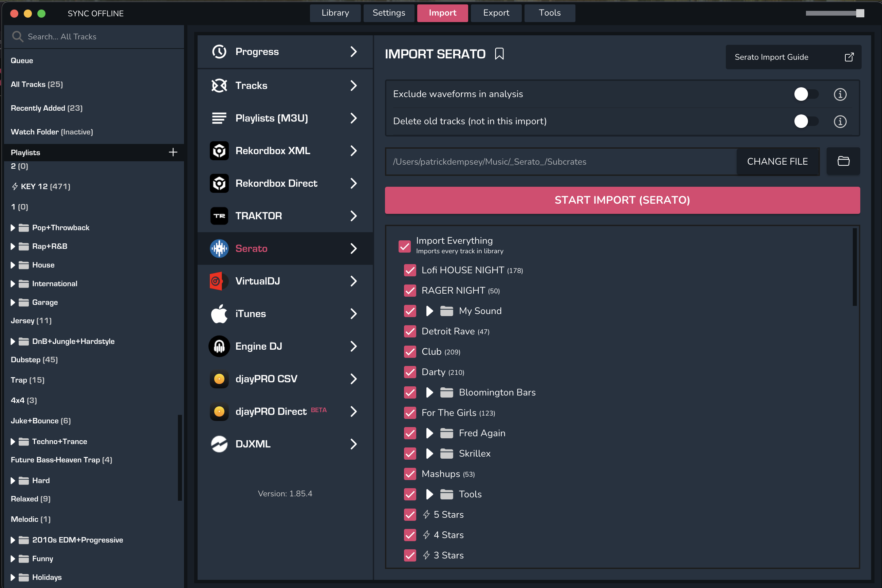
Task: Expand the Fred Again folder
Action: pos(429,434)
